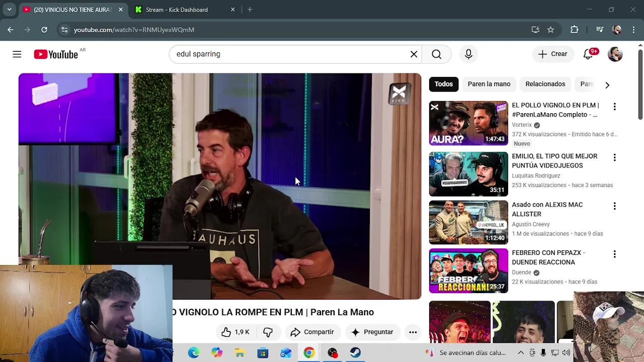Click the Preguntar button
The height and width of the screenshot is (362, 644).
[372, 332]
